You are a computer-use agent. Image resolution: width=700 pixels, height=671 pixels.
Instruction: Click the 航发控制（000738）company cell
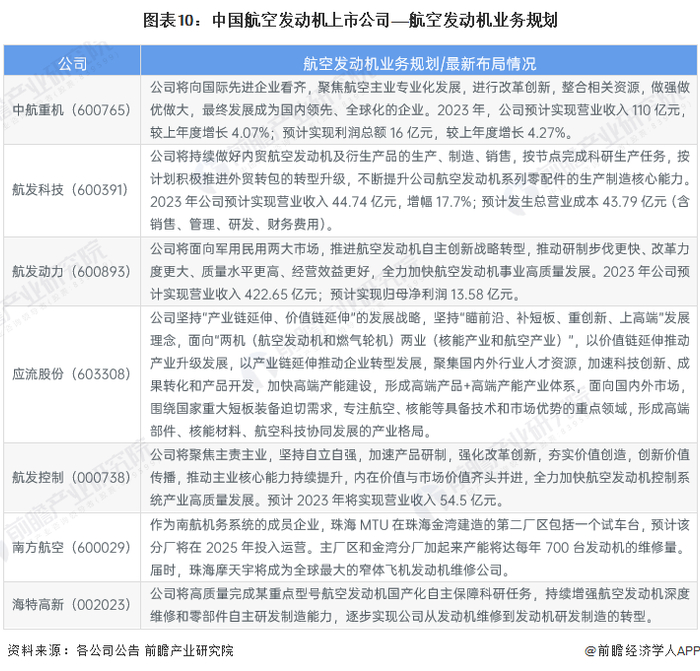72,477
